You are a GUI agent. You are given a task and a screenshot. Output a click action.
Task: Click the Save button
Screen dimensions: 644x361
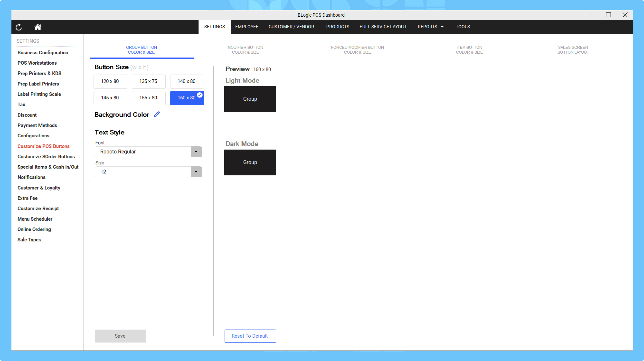coord(120,336)
